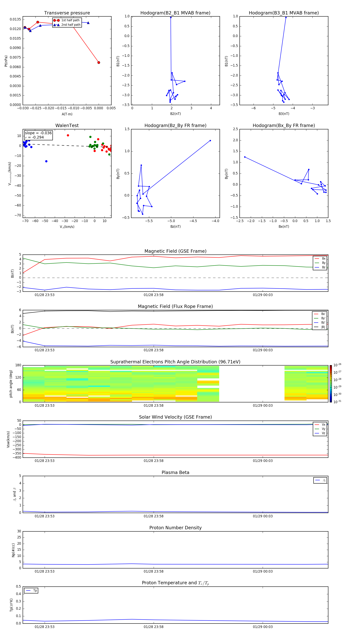The width and height of the screenshot is (351, 644).
Task: Click the 'WalenTest' plot title
Action: pyautogui.click(x=67, y=125)
